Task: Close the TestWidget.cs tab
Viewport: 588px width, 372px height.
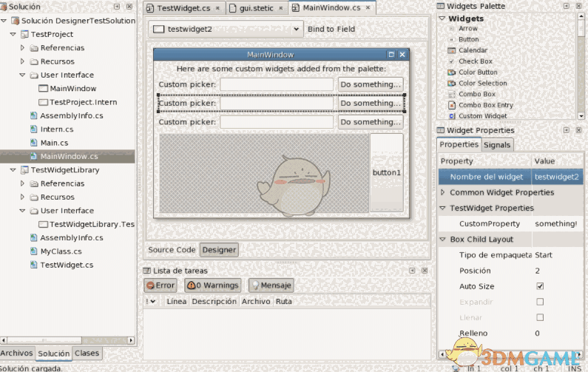Action: (217, 8)
